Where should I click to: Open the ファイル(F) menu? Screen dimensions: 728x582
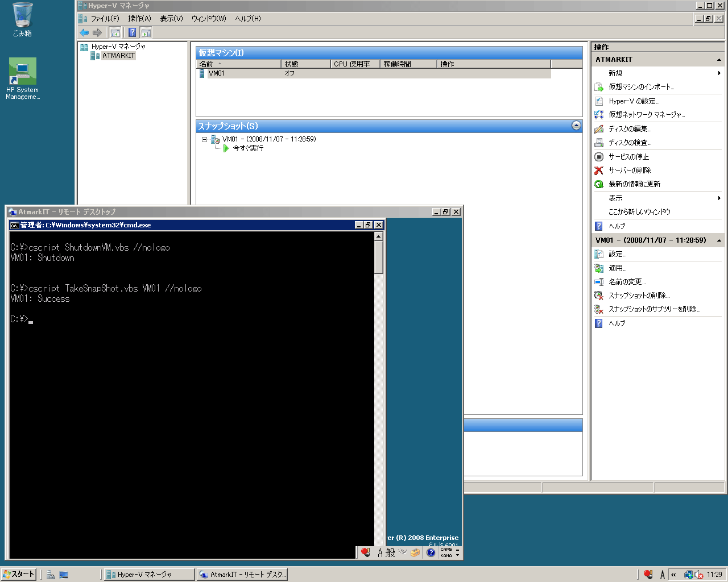[x=105, y=19]
